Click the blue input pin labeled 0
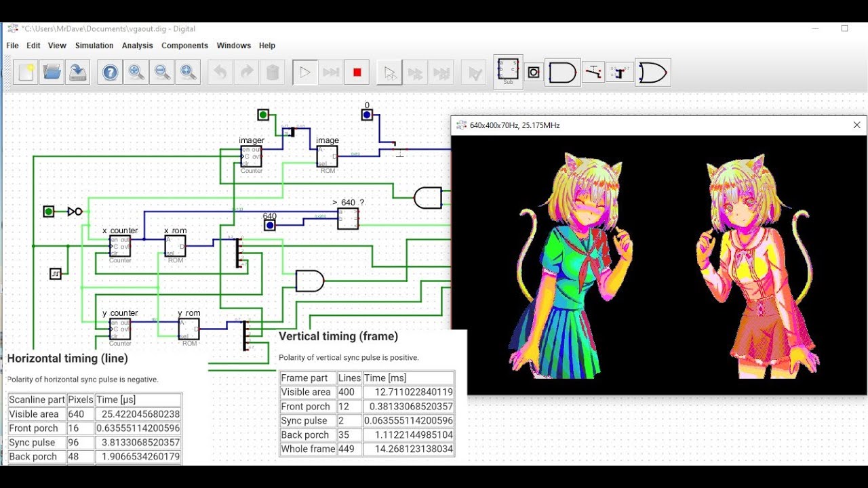The height and width of the screenshot is (488, 868). point(367,115)
